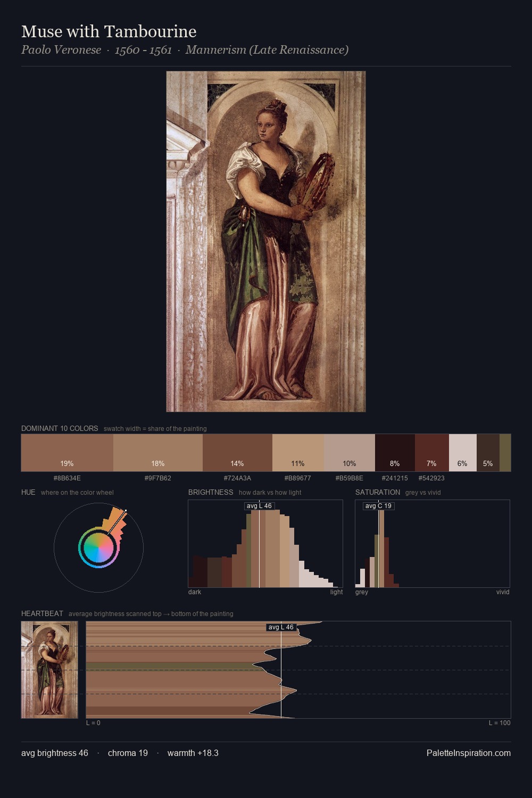Click the 'L = 0' axis label

coord(93,723)
